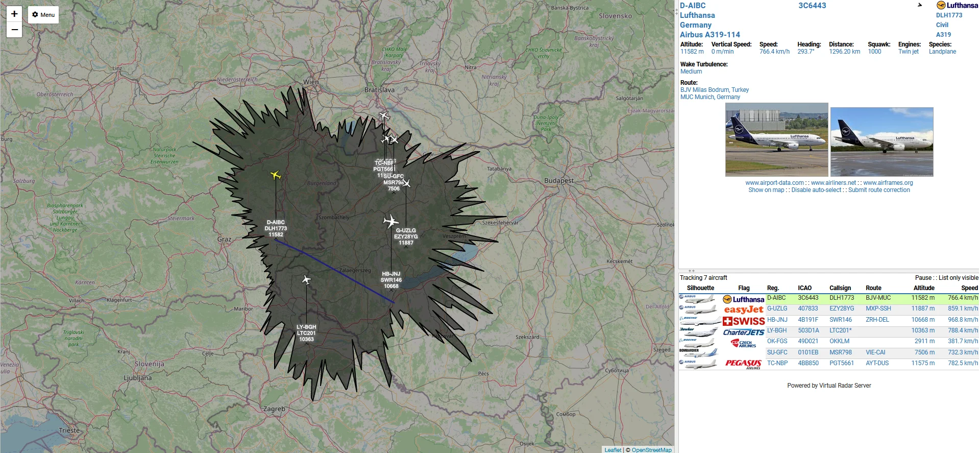Open the www.airport-data.com link
Viewport: 980px width, 453px height.
(774, 183)
